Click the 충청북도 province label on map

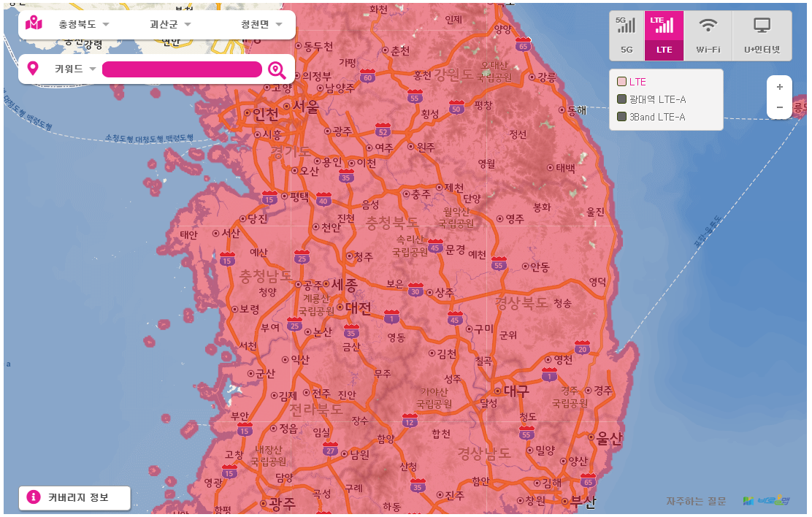[x=392, y=223]
